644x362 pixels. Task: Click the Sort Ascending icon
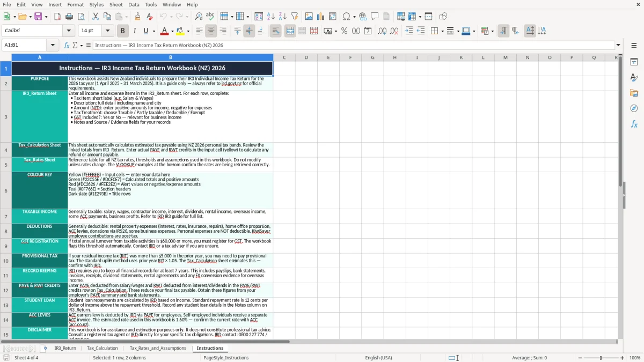pyautogui.click(x=270, y=17)
